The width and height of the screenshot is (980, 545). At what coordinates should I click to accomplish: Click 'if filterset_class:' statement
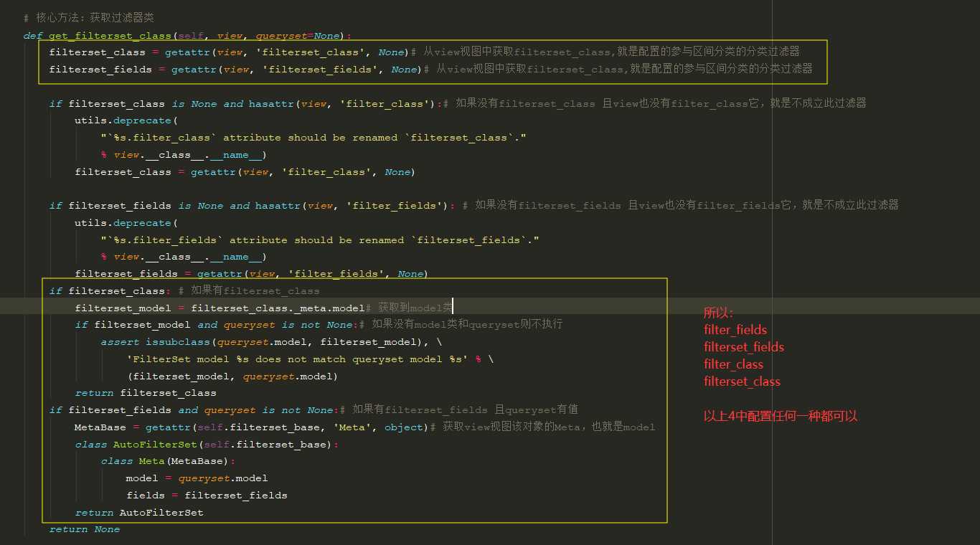pyautogui.click(x=110, y=291)
